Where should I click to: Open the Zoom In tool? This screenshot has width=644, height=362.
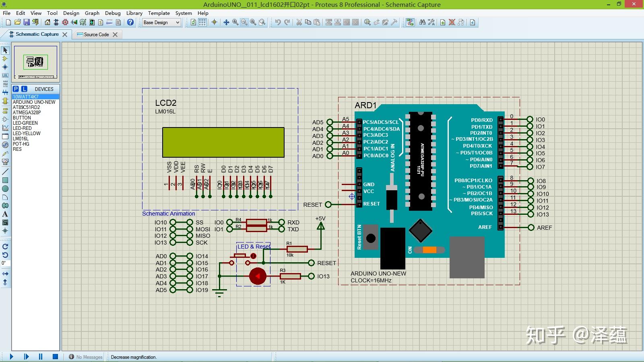click(235, 22)
